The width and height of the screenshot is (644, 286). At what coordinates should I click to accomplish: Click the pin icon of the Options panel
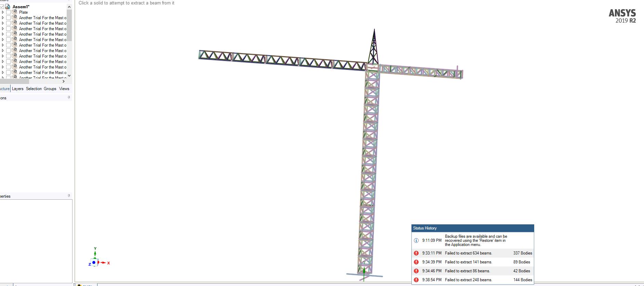point(69,98)
